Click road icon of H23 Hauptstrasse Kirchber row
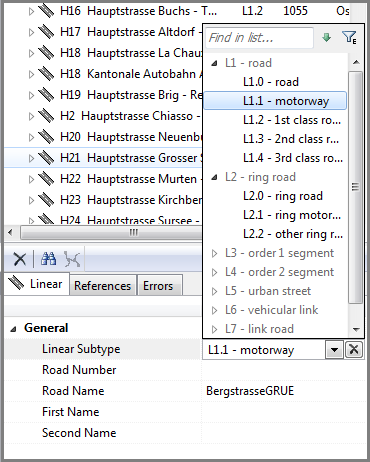The image size is (370, 462). pos(46,200)
